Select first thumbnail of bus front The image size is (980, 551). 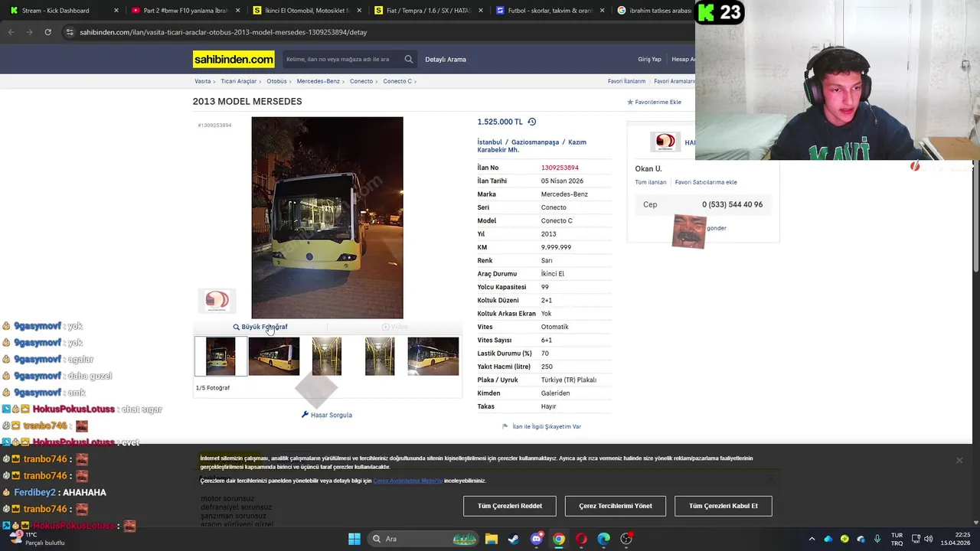pos(220,356)
